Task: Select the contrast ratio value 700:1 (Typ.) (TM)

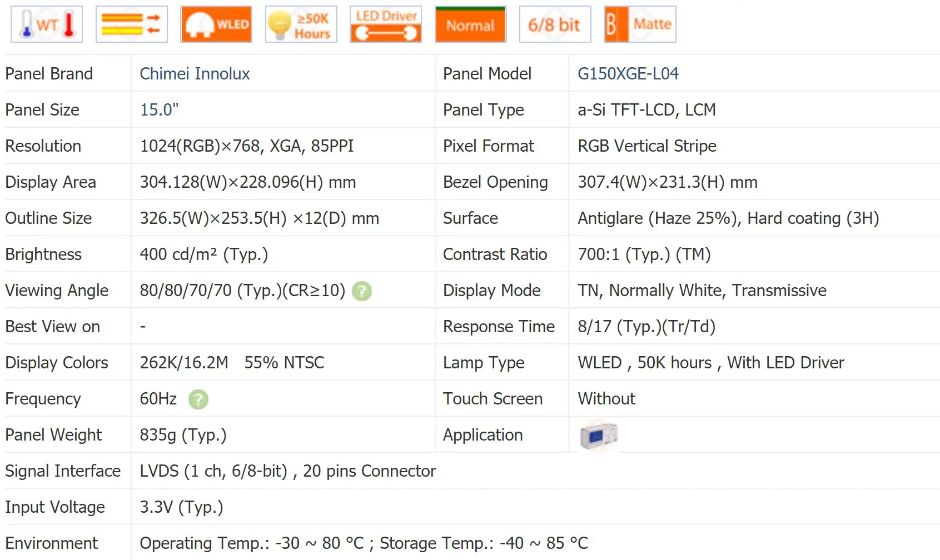Action: point(644,254)
